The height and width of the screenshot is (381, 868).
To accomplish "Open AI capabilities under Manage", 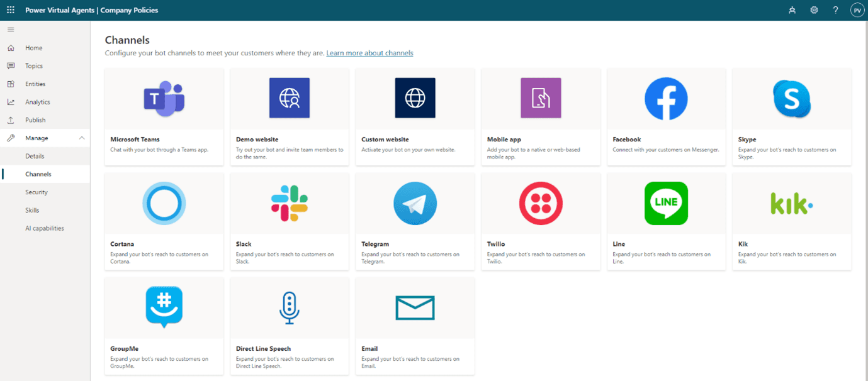I will click(45, 228).
